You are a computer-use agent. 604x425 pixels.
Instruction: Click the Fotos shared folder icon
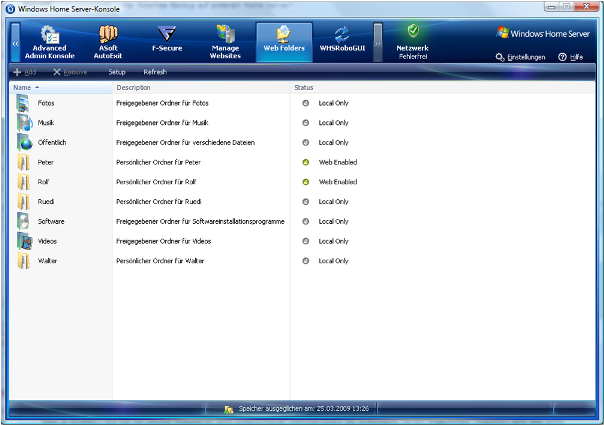[x=24, y=103]
